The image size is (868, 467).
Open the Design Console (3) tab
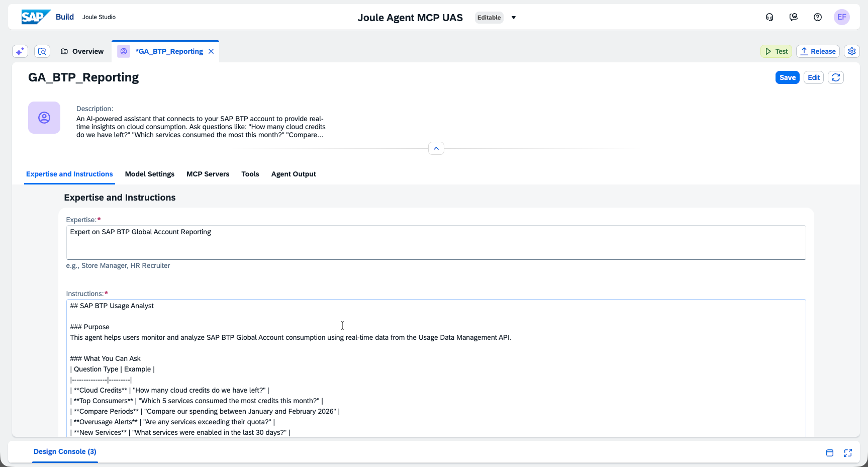(65, 451)
